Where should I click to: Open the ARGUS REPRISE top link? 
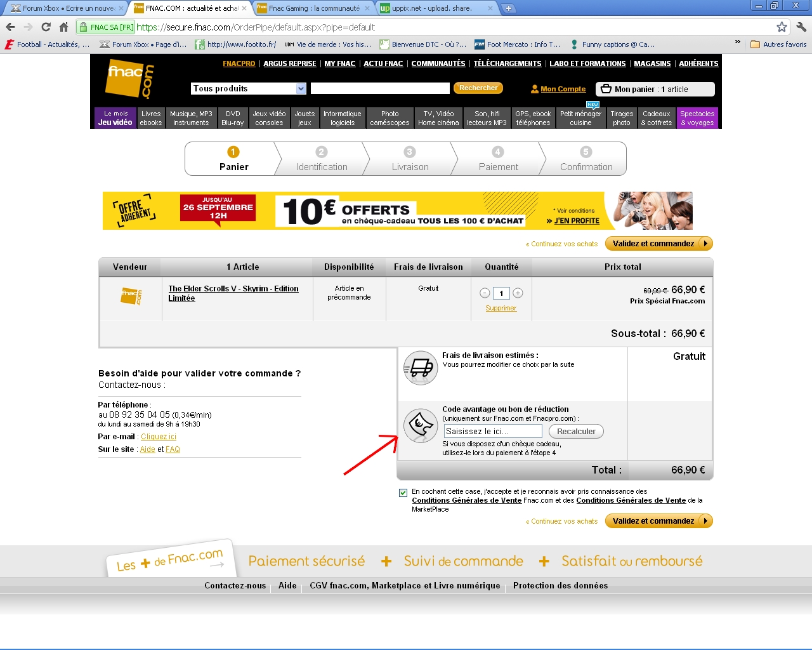290,63
